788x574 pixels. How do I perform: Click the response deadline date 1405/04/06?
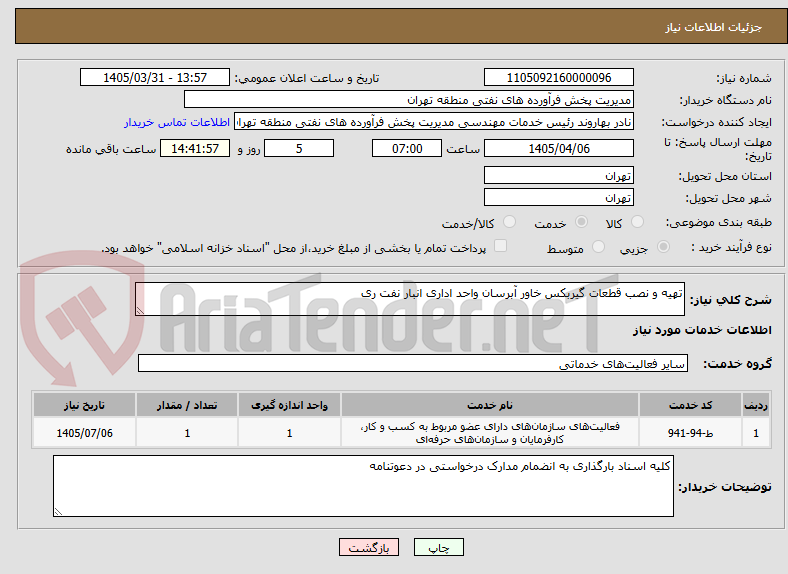[558, 148]
